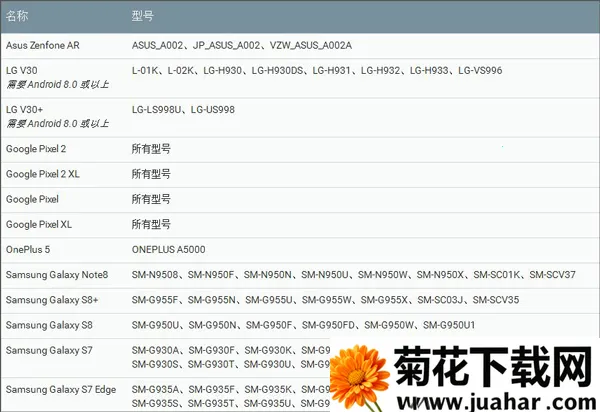Select the Google Pixel XL name

(39, 225)
